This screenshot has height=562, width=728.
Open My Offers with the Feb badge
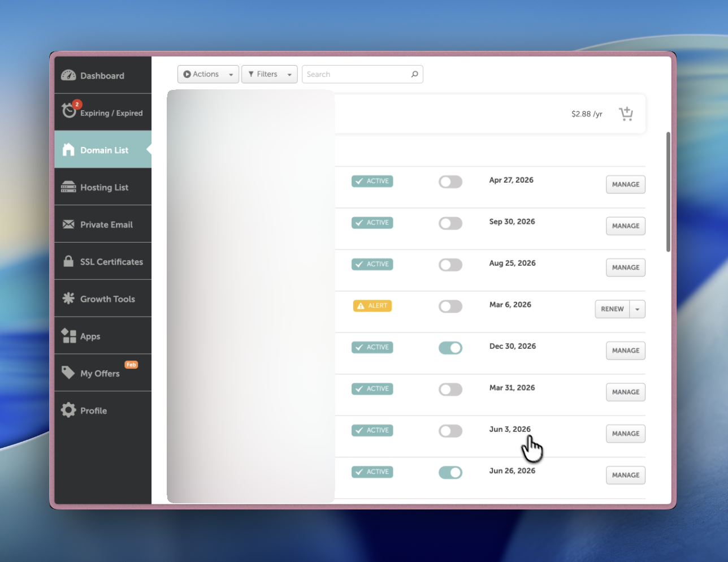click(68, 372)
